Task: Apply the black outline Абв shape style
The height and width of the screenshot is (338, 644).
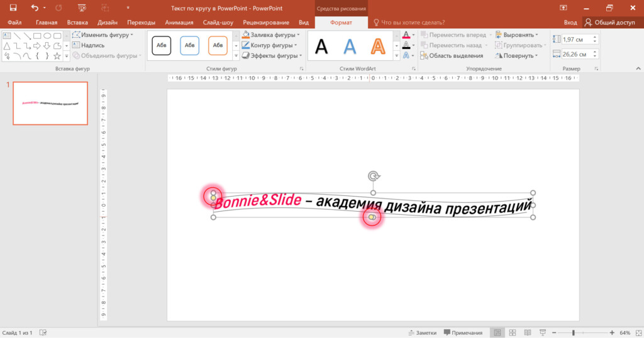Action: tap(162, 45)
